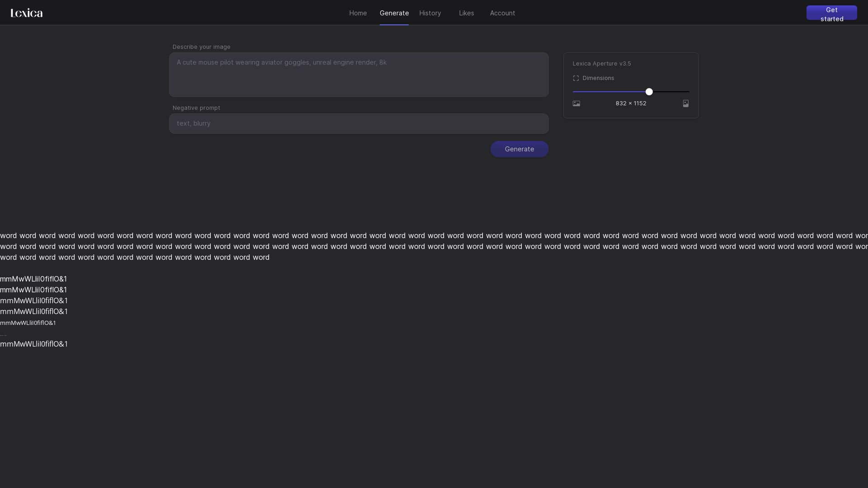The width and height of the screenshot is (868, 488).
Task: Go to the Likes page
Action: pos(466,13)
